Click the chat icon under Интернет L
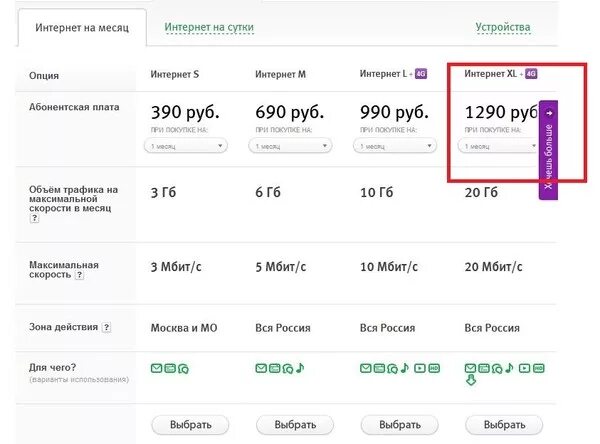600x444 pixels. [x=392, y=369]
